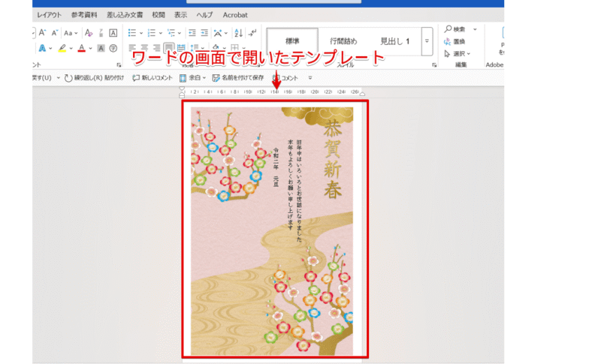Increase the paragraph indent
Screen dimensions: 610x364
click(204, 33)
